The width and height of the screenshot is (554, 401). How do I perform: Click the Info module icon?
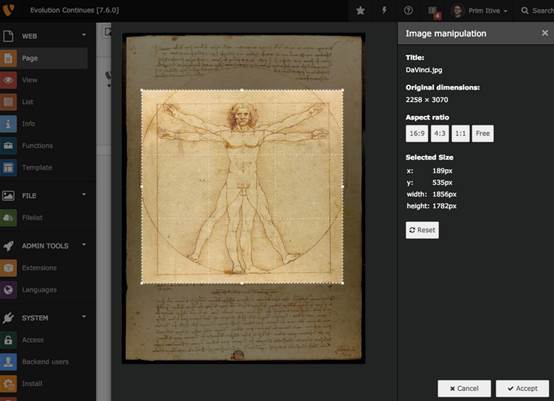tap(8, 124)
